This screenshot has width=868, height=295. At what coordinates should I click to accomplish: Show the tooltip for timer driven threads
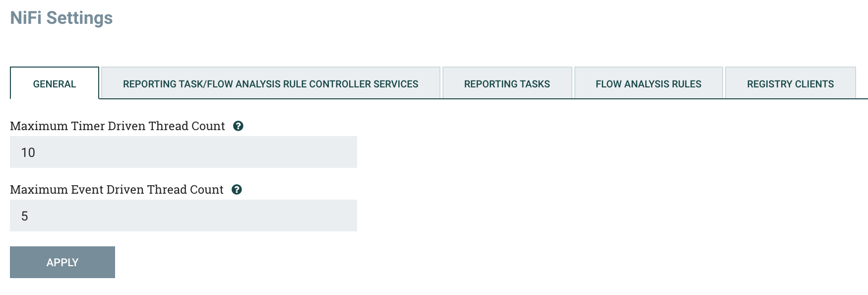click(x=238, y=126)
